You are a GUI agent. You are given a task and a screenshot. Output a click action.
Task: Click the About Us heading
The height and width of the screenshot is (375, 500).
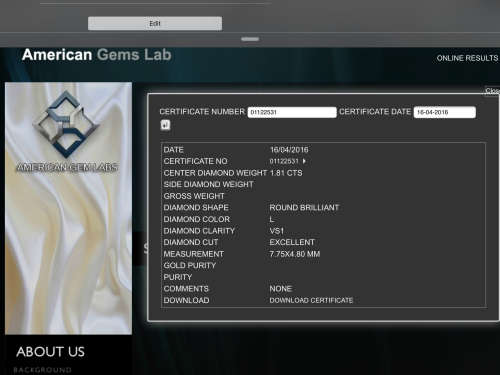(50, 352)
